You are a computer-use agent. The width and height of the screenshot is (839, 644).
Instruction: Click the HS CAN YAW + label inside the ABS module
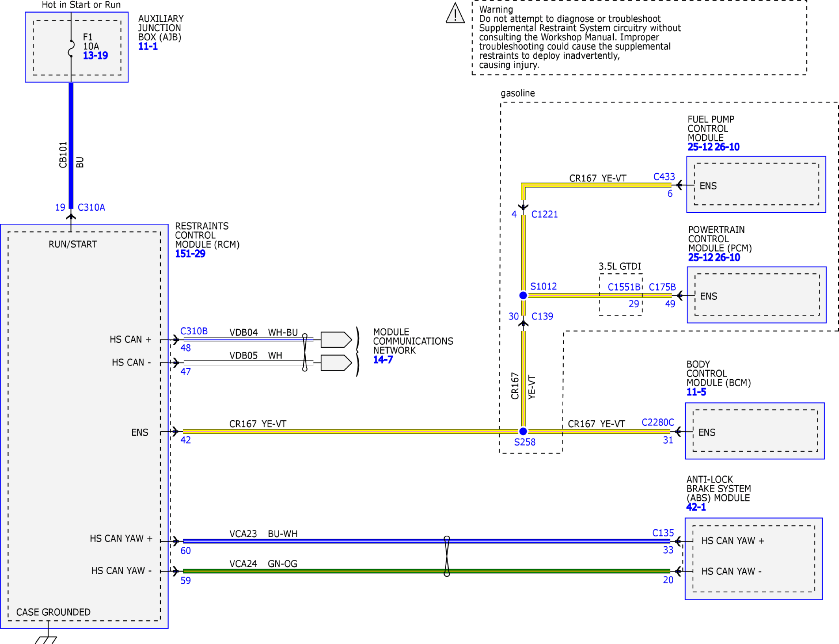point(733,541)
